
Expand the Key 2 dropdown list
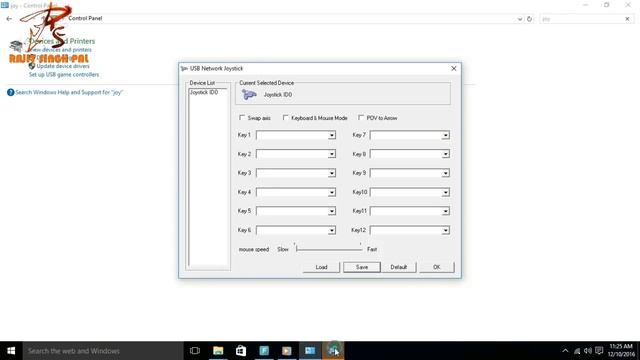[x=332, y=154]
